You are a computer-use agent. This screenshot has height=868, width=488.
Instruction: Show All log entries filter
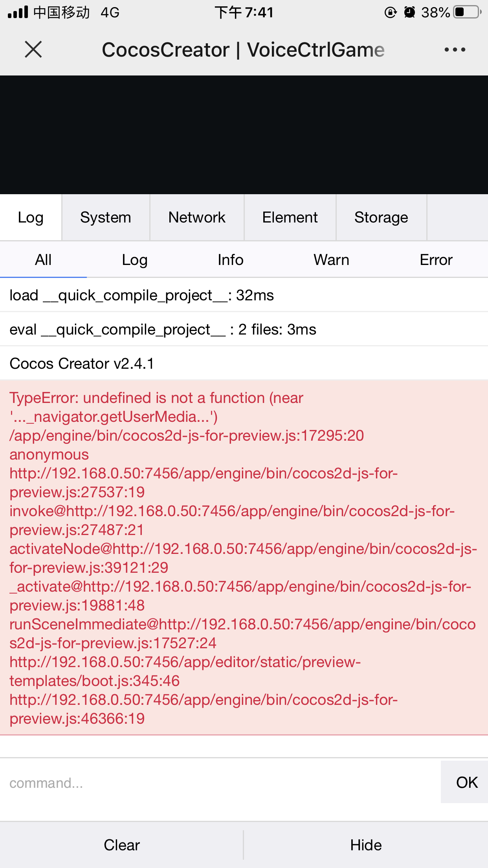[43, 260]
